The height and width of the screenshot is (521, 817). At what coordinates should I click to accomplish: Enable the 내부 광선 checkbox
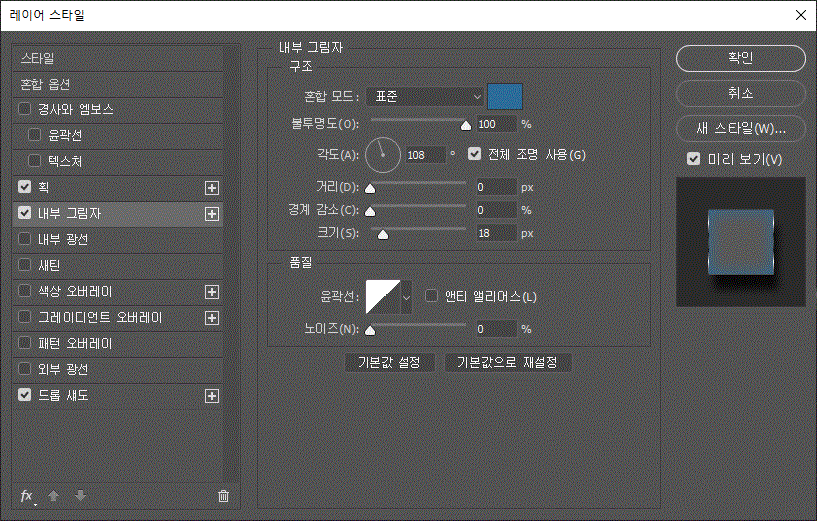coord(24,239)
